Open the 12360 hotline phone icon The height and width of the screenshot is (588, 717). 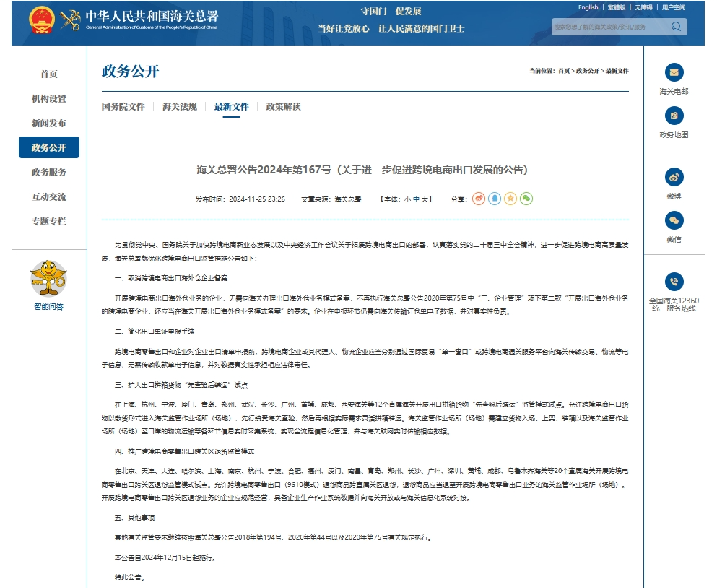[674, 282]
